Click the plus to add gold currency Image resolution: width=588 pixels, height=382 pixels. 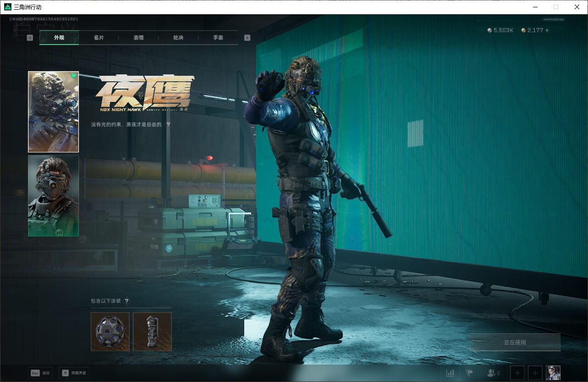point(547,30)
